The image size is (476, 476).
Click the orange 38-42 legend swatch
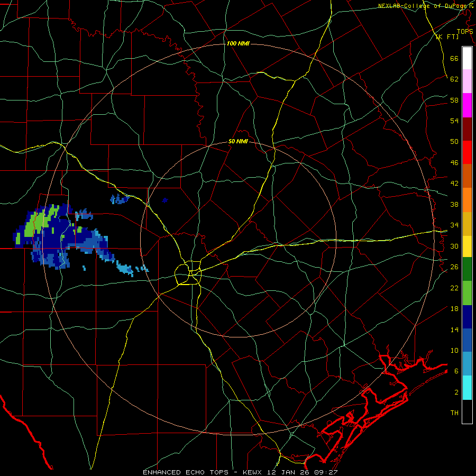[467, 200]
